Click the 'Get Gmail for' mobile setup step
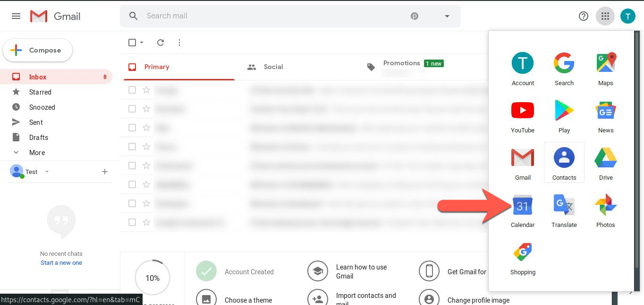The width and height of the screenshot is (644, 305). coord(453,271)
